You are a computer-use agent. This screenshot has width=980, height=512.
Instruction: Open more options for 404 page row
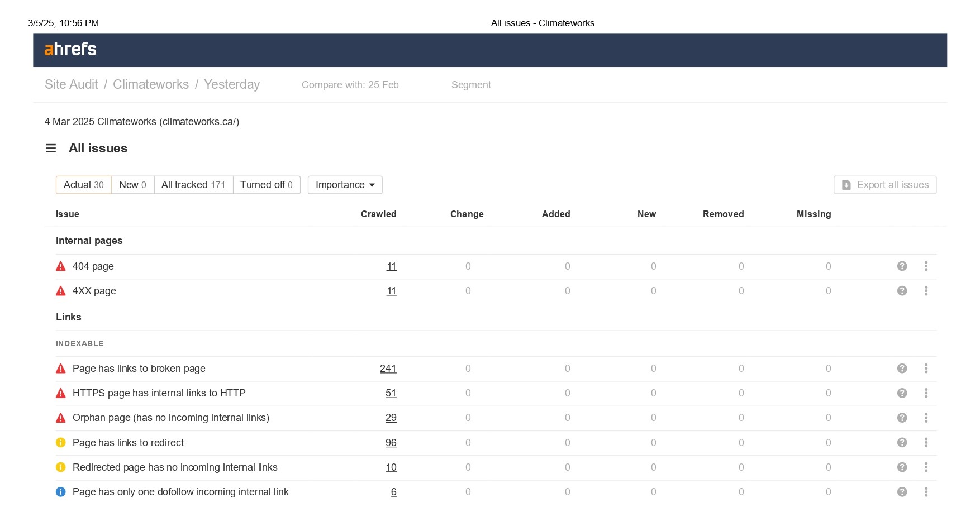point(926,266)
